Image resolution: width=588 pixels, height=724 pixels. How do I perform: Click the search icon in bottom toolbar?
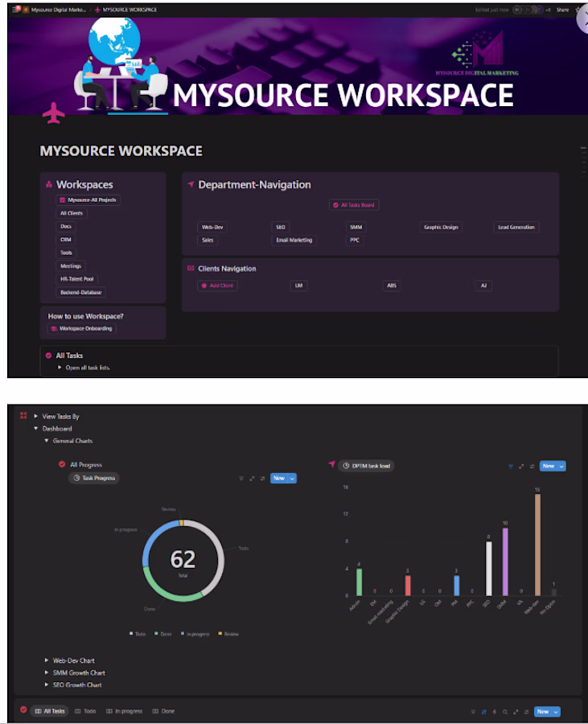505,712
